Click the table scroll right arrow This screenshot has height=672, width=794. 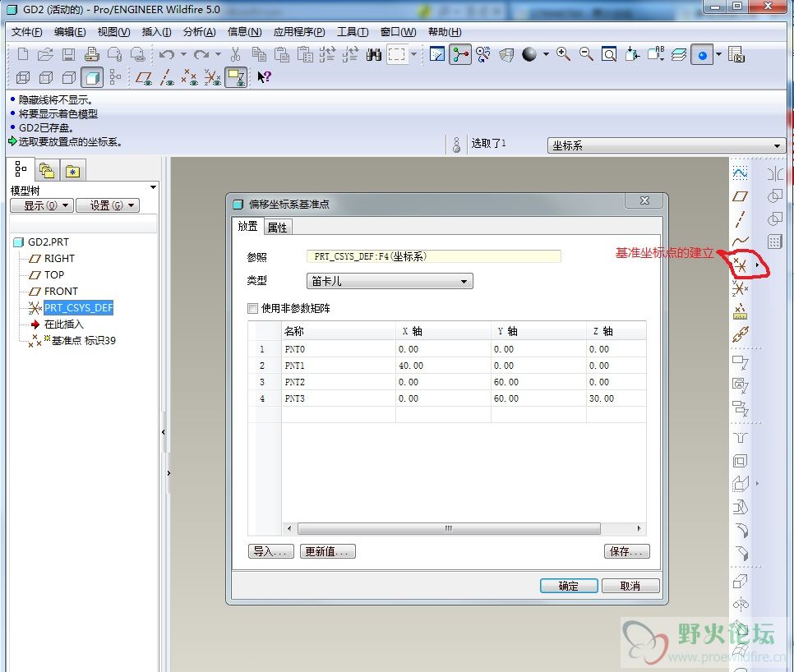coord(639,528)
